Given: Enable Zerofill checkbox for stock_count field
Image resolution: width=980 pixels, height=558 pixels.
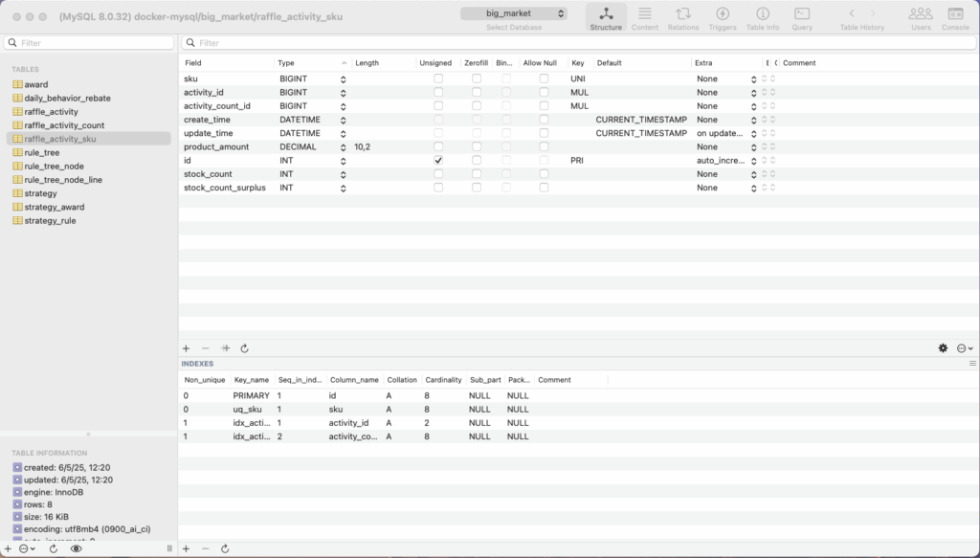Looking at the screenshot, I should coord(476,174).
